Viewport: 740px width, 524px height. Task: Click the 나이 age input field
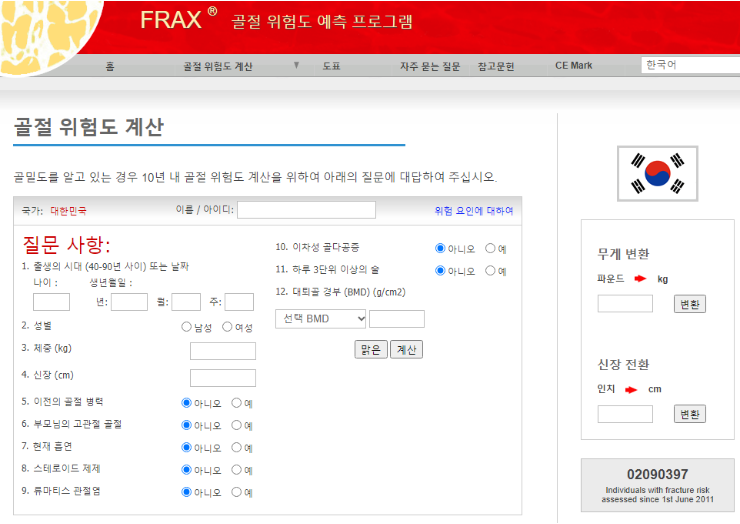coord(51,302)
